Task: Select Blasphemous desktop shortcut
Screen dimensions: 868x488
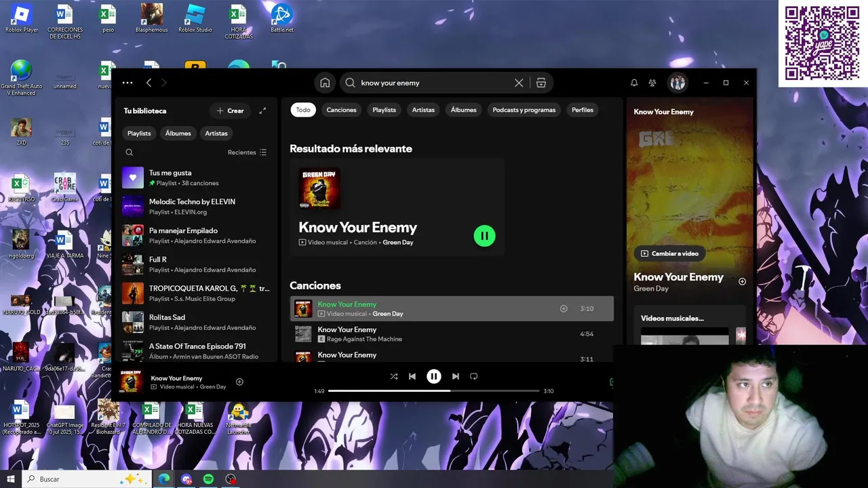Action: [x=151, y=19]
